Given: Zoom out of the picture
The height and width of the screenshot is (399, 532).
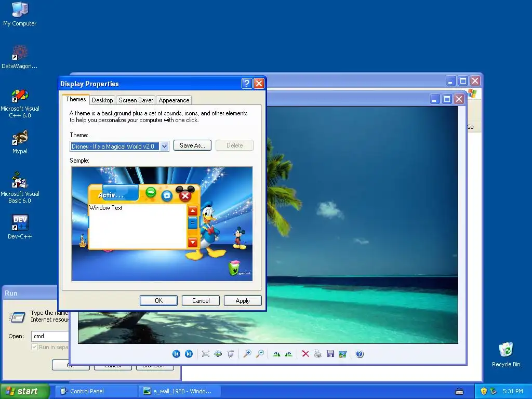Looking at the screenshot, I should point(260,354).
